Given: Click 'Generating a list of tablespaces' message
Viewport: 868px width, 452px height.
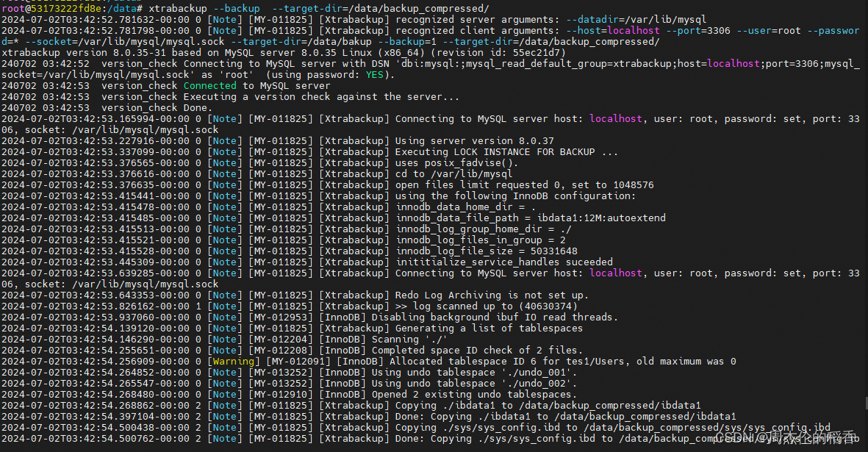Looking at the screenshot, I should [489, 330].
